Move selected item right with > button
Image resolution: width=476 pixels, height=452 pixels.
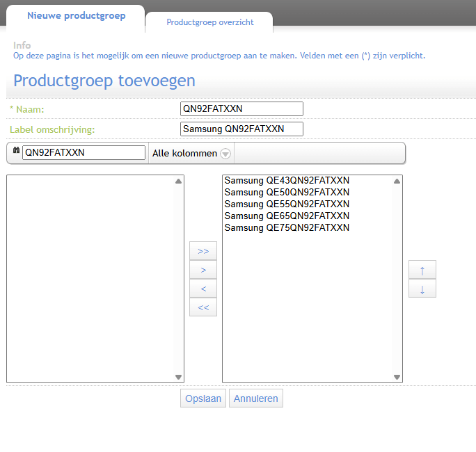203,269
